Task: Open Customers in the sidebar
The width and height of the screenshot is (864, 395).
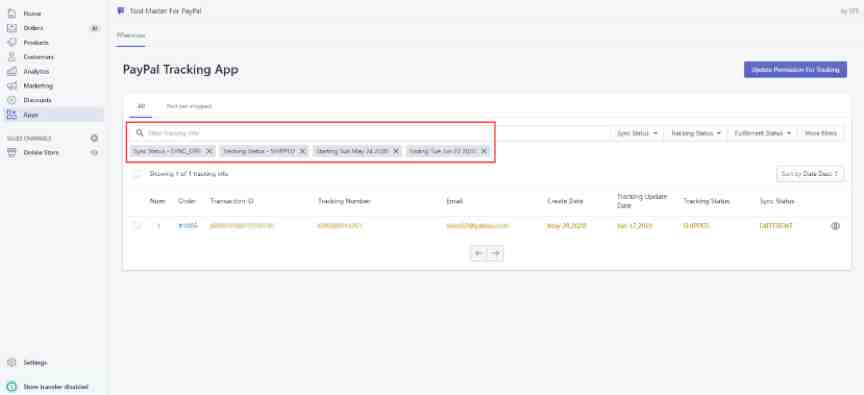Action: 38,57
